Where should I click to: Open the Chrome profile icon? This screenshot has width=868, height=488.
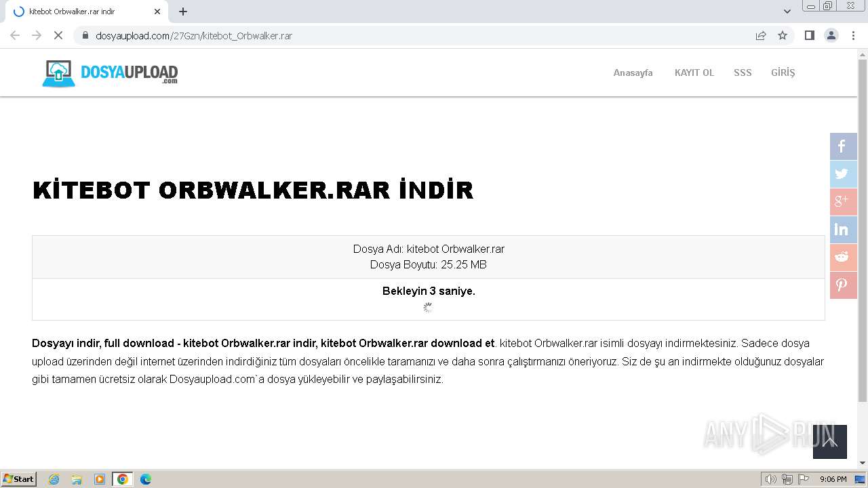831,35
